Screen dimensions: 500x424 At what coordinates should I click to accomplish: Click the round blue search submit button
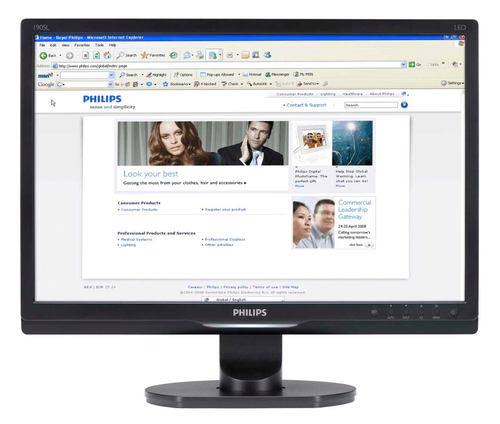(404, 105)
